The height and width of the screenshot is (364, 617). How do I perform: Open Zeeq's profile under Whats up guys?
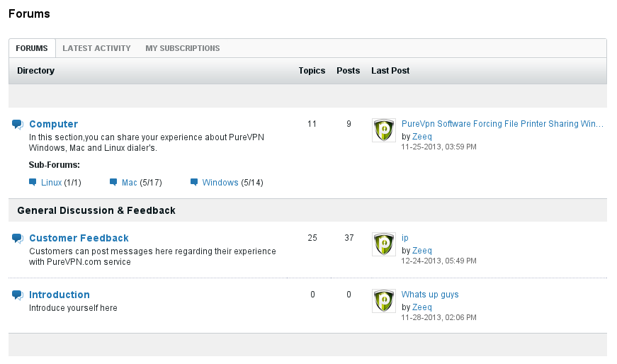click(421, 307)
